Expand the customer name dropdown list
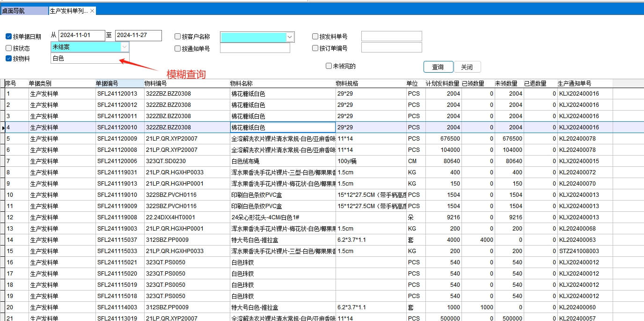Image resolution: width=644 pixels, height=321 pixels. [290, 37]
